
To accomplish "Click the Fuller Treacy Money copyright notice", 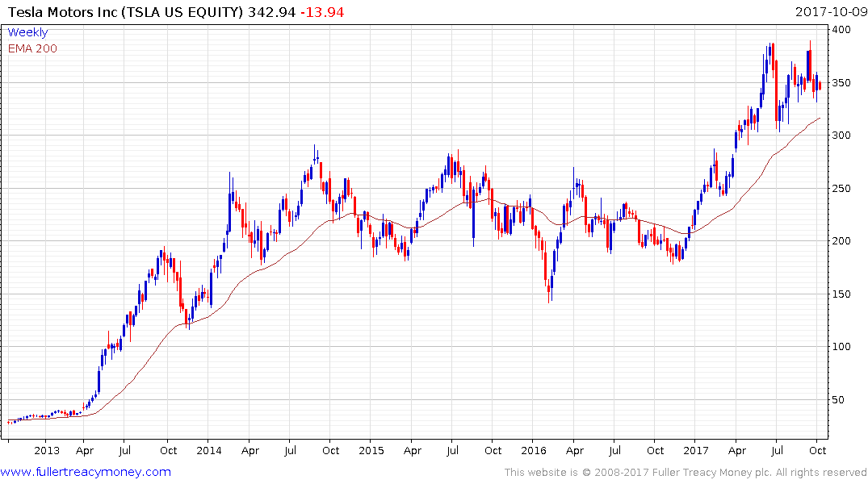I will click(x=686, y=473).
